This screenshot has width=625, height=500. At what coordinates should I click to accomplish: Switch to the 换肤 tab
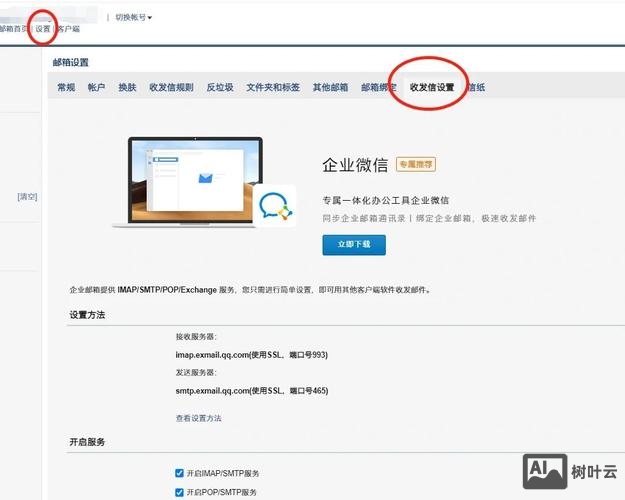tap(127, 87)
